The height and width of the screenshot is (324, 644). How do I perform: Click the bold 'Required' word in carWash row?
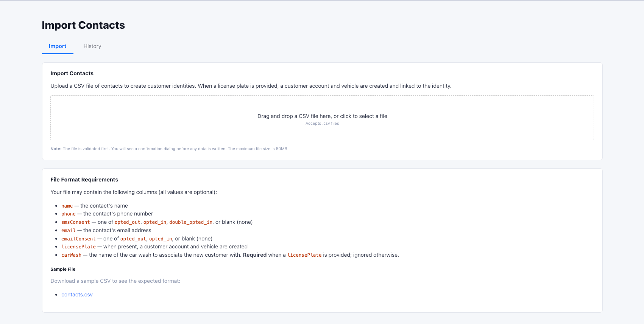click(255, 255)
